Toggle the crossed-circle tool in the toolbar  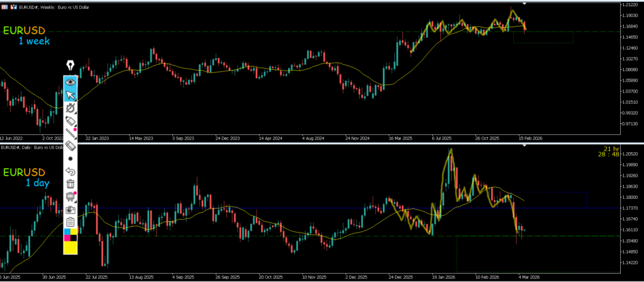(x=70, y=108)
